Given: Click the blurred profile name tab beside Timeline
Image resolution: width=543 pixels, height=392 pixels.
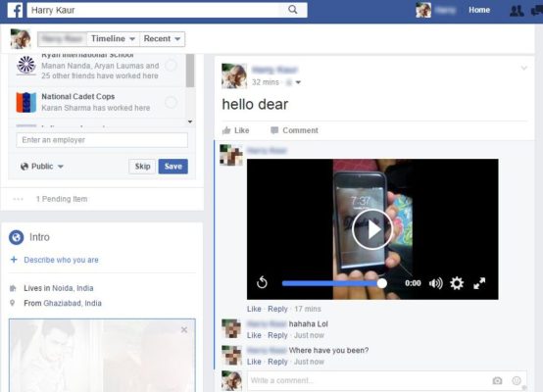Looking at the screenshot, I should pos(63,39).
